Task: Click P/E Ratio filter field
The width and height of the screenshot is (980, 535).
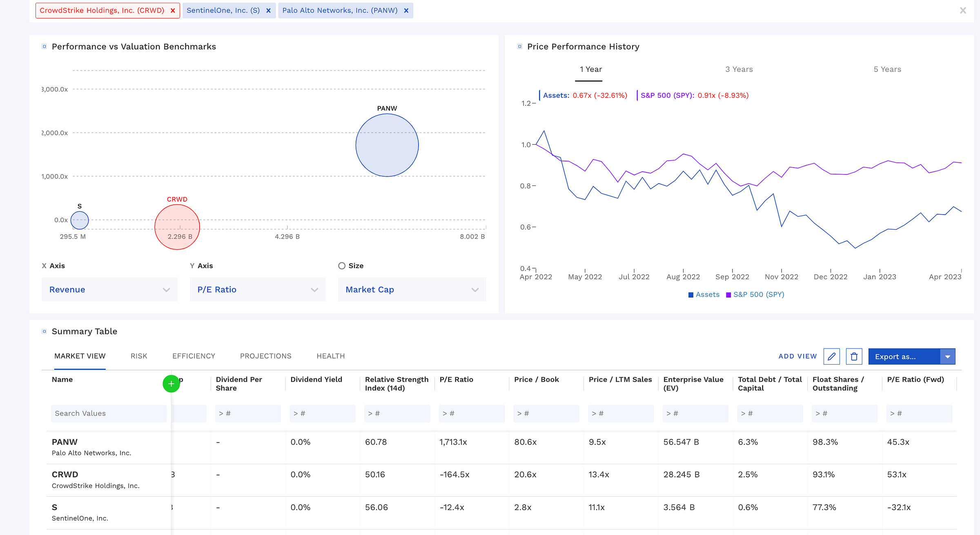Action: [x=472, y=414]
